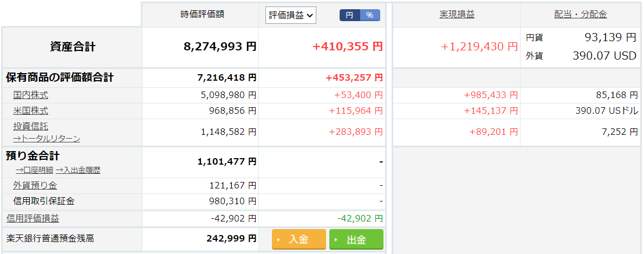644x254 pixels.
Task: Select the 外貨 label
Action: click(x=535, y=57)
